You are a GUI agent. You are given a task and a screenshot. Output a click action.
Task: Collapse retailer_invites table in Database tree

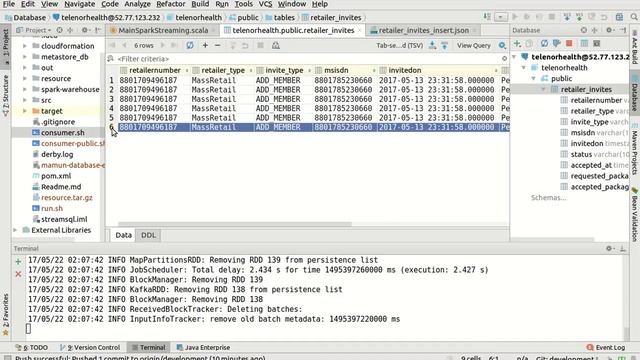coord(543,89)
